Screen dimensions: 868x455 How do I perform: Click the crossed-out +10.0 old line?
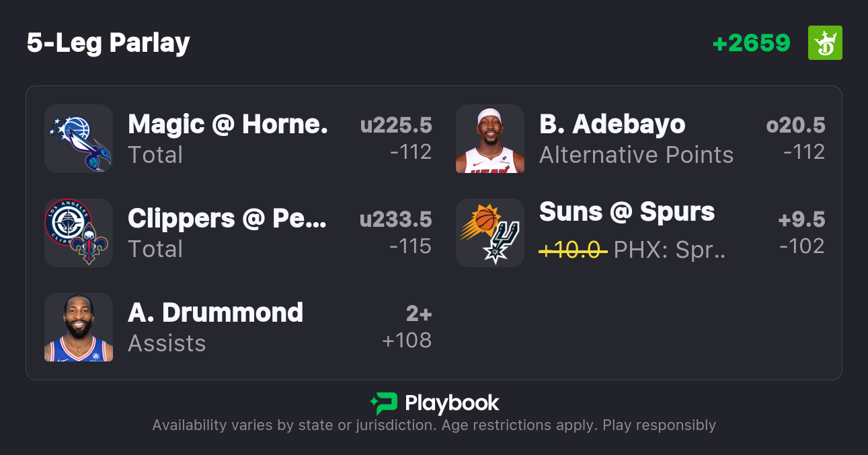[573, 250]
